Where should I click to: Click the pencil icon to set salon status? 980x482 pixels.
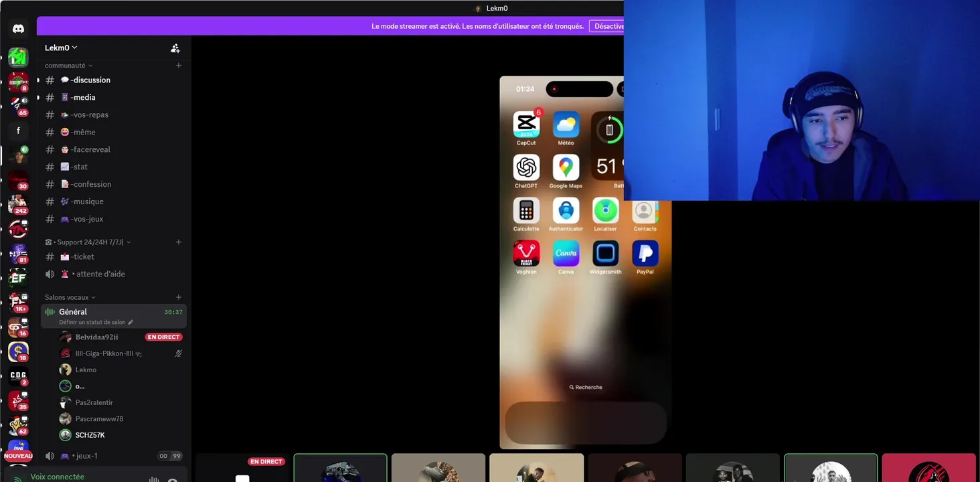coord(131,323)
